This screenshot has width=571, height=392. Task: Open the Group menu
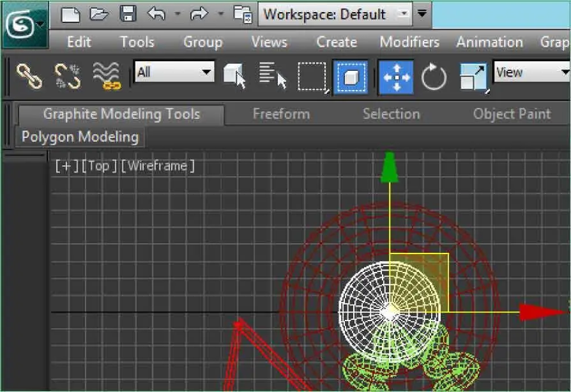pyautogui.click(x=203, y=42)
